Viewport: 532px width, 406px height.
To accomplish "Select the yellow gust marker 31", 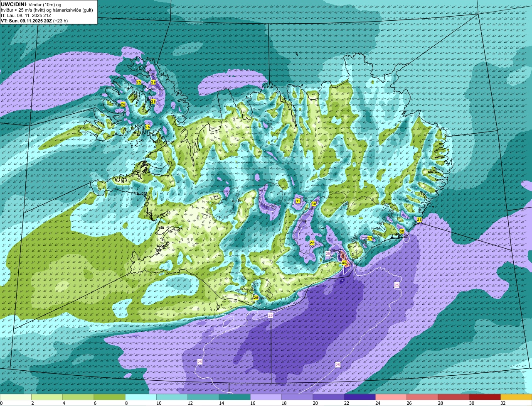I will pyautogui.click(x=298, y=201).
